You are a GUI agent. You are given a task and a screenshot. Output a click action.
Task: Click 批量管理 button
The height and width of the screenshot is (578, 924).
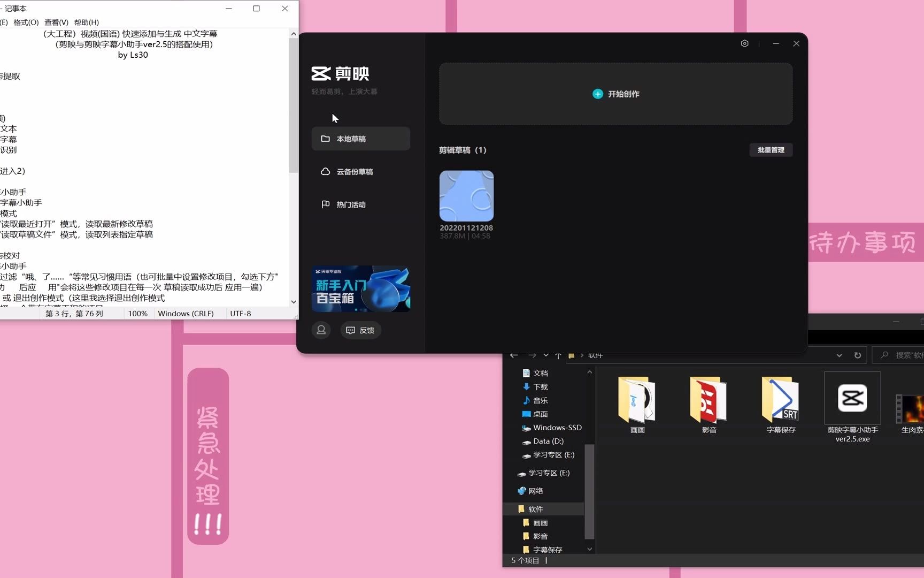pyautogui.click(x=771, y=150)
